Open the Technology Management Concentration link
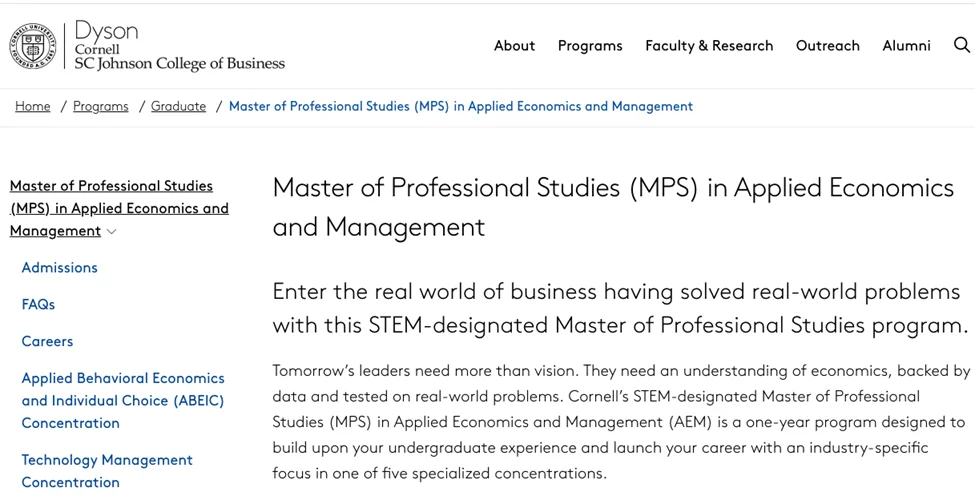This screenshot has height=500, width=975. (x=107, y=471)
